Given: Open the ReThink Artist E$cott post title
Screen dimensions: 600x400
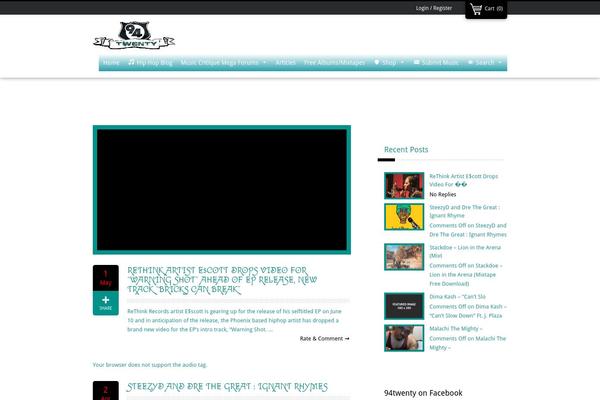Looking at the screenshot, I should tap(222, 280).
